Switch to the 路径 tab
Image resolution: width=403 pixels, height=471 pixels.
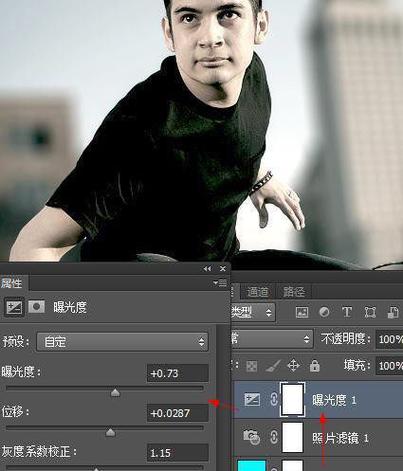(294, 292)
